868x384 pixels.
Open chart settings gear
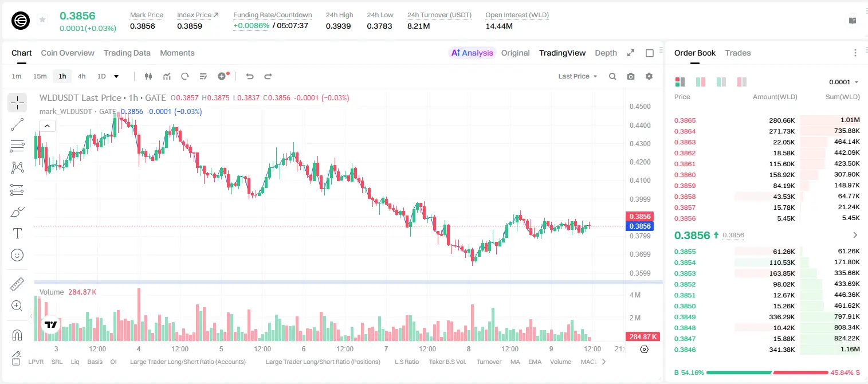click(649, 76)
